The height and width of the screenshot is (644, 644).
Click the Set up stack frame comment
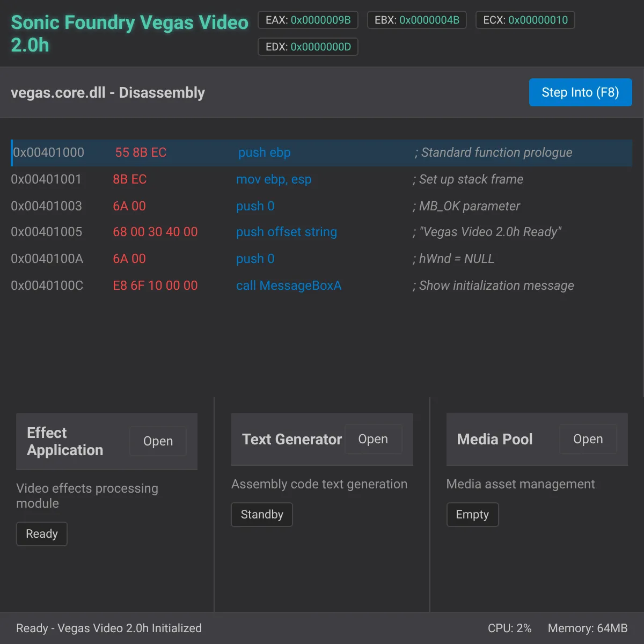point(468,179)
